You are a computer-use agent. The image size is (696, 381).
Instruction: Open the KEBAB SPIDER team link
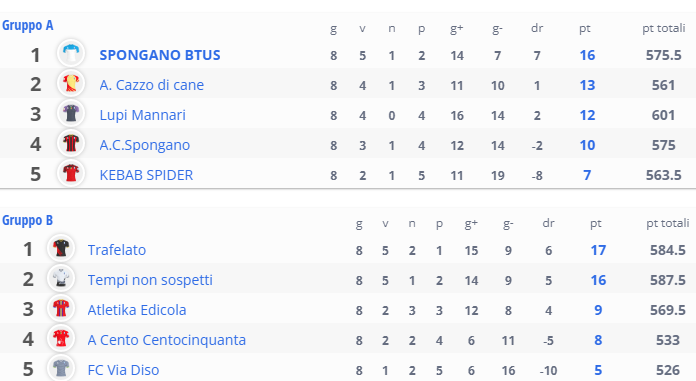pyautogui.click(x=146, y=175)
